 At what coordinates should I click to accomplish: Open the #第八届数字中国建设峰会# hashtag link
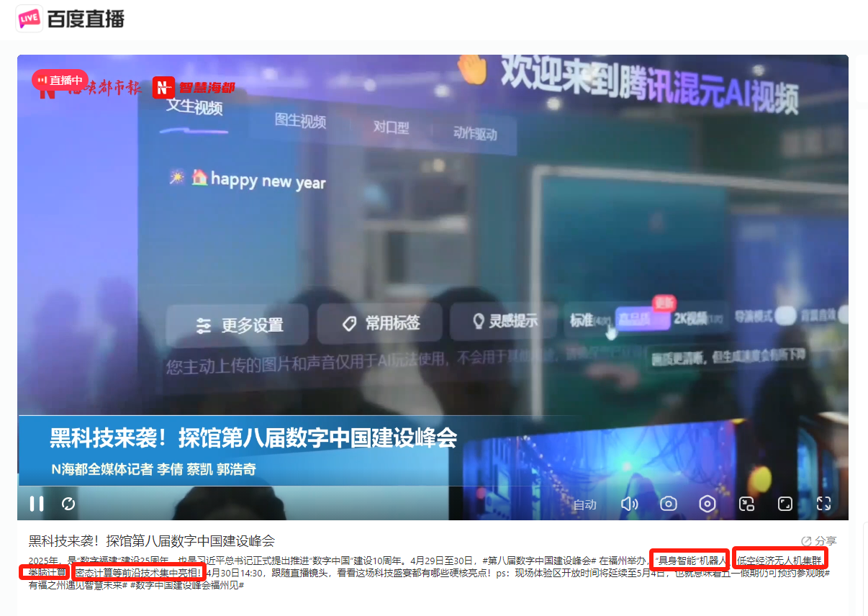click(539, 560)
